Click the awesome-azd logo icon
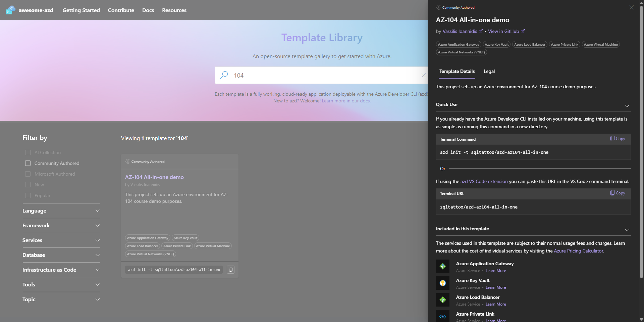Image resolution: width=644 pixels, height=322 pixels. click(10, 10)
